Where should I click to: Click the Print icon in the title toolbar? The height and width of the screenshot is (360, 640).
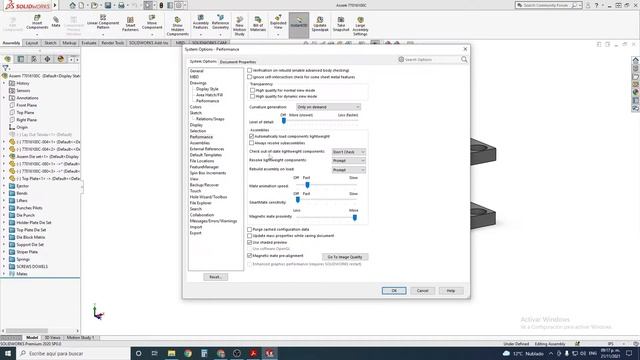(x=121, y=5)
